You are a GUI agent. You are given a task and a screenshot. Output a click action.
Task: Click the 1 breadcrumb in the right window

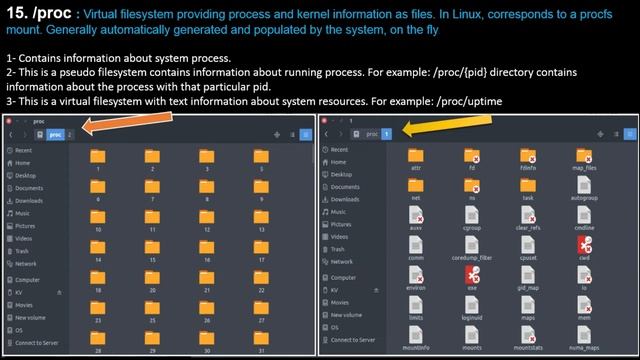(387, 134)
